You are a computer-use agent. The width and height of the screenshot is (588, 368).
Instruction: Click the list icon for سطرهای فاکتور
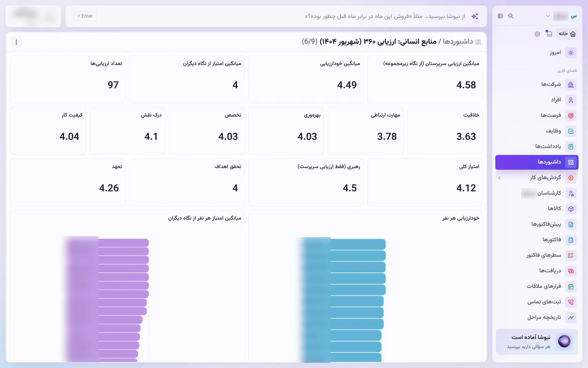[571, 255]
